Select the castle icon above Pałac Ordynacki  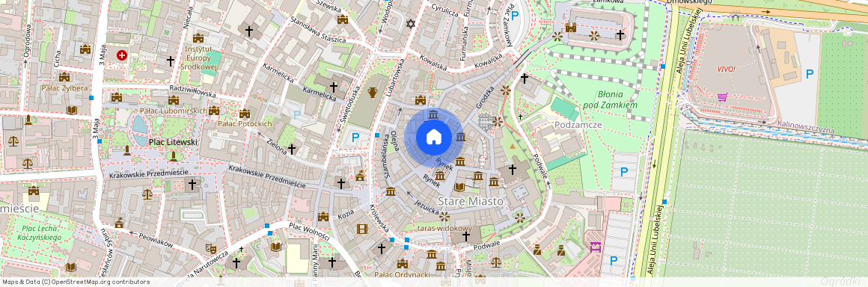[403, 264]
